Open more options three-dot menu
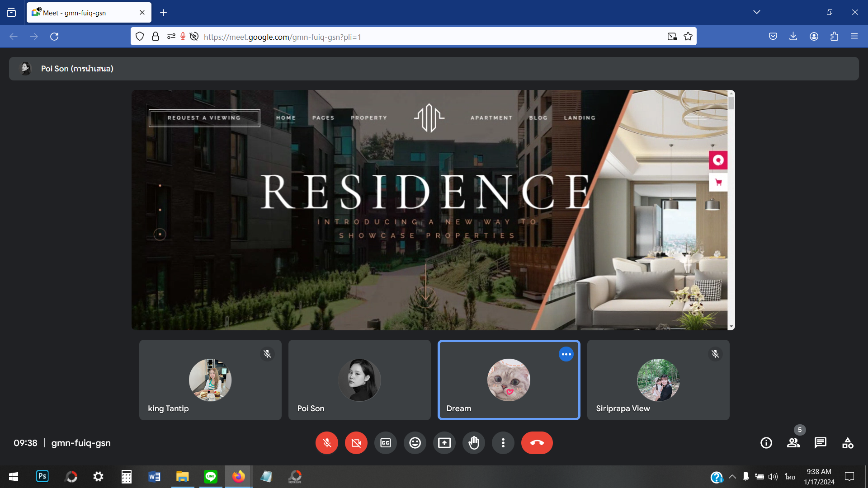The image size is (868, 488). click(x=503, y=443)
